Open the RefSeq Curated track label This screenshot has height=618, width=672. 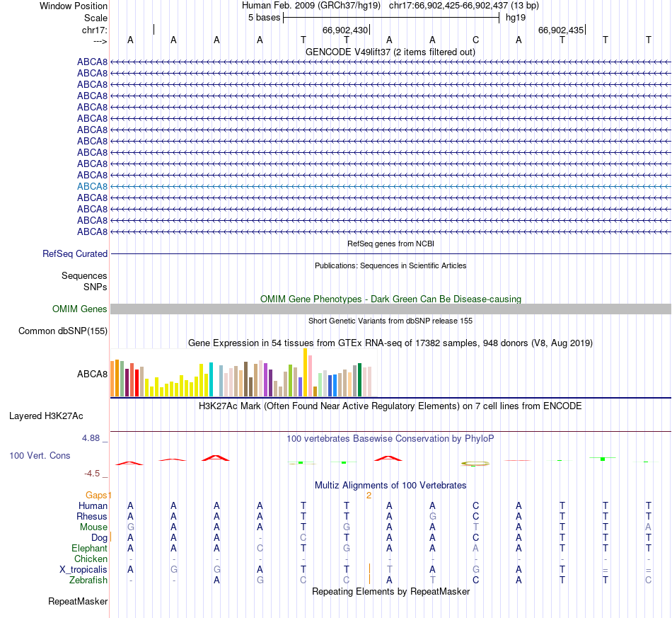[75, 254]
